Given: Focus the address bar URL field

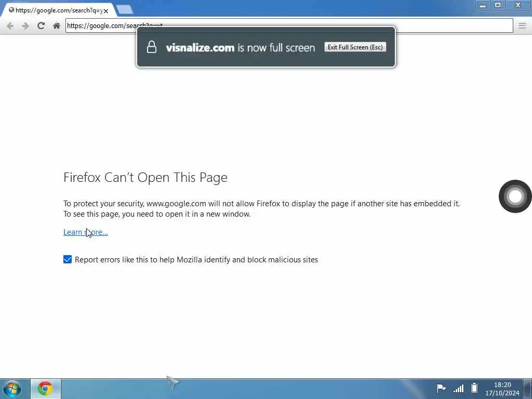Looking at the screenshot, I should click(289, 25).
